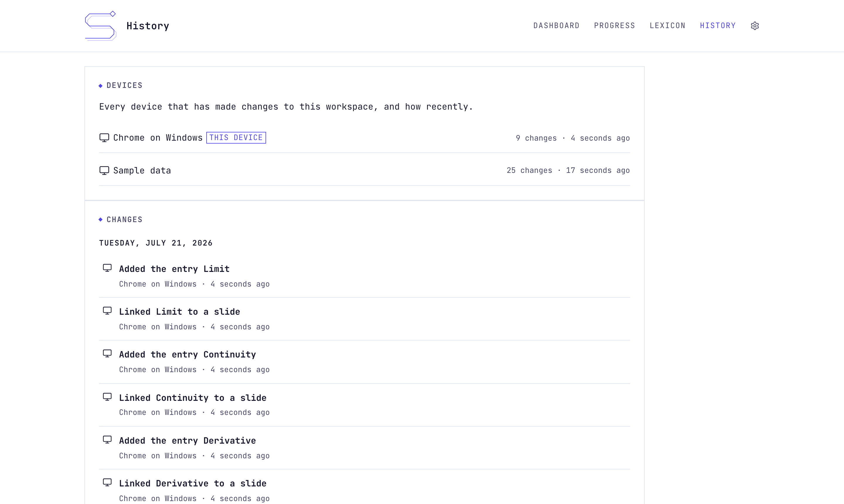Screen dimensions: 844x504
Task: Select the History nav item
Action: pos(718,26)
